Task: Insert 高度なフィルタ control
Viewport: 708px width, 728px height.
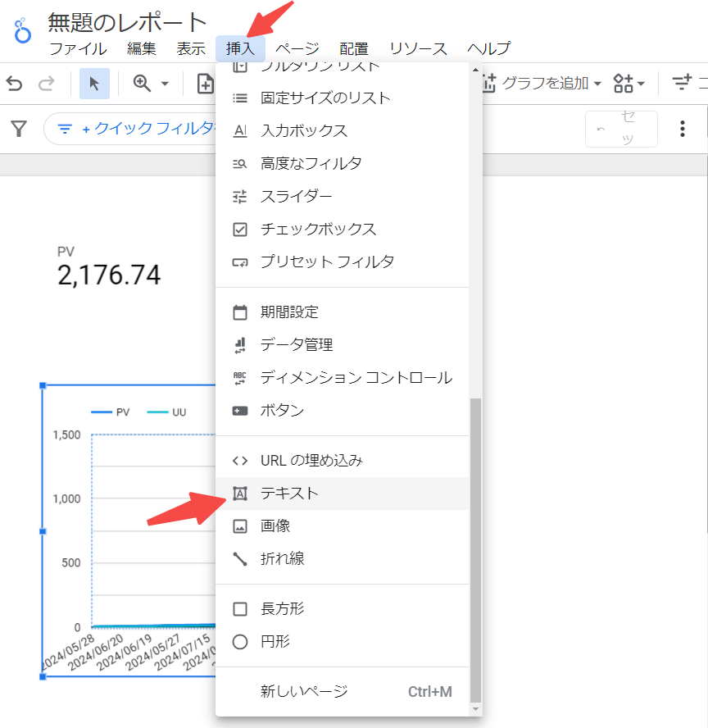Action: click(x=342, y=163)
